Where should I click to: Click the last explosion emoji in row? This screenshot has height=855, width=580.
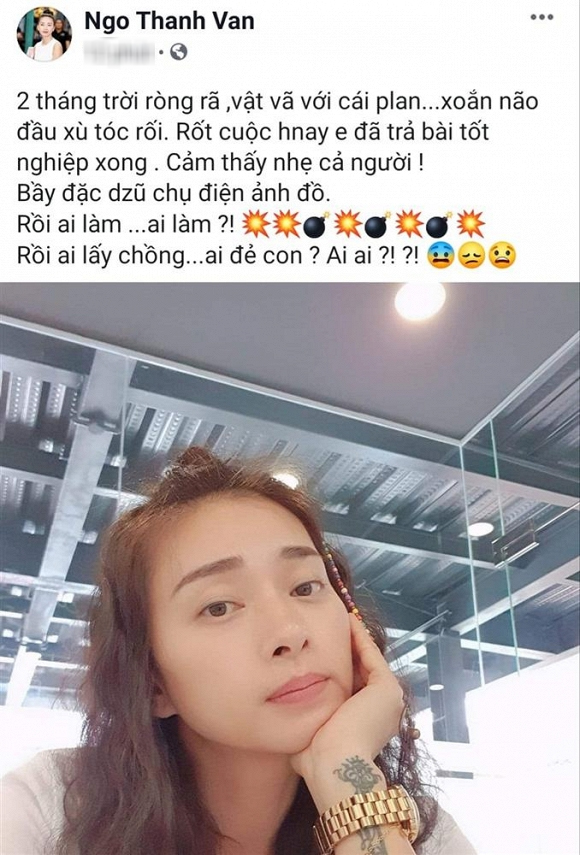pos(470,224)
